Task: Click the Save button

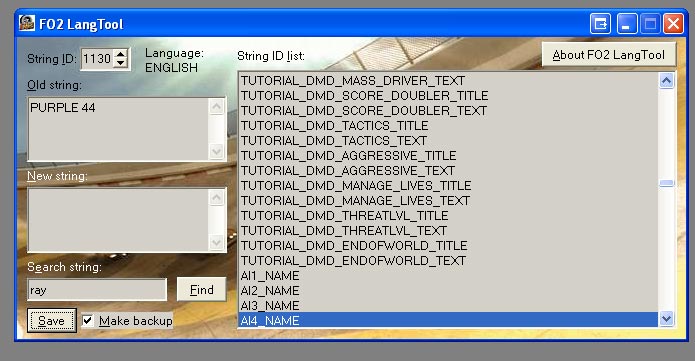Action: pyautogui.click(x=51, y=320)
